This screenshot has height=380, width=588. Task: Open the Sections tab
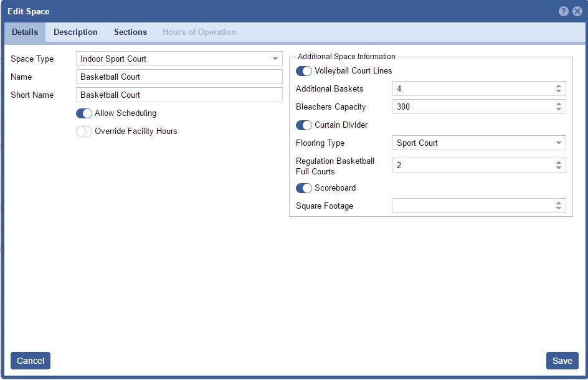pyautogui.click(x=130, y=32)
